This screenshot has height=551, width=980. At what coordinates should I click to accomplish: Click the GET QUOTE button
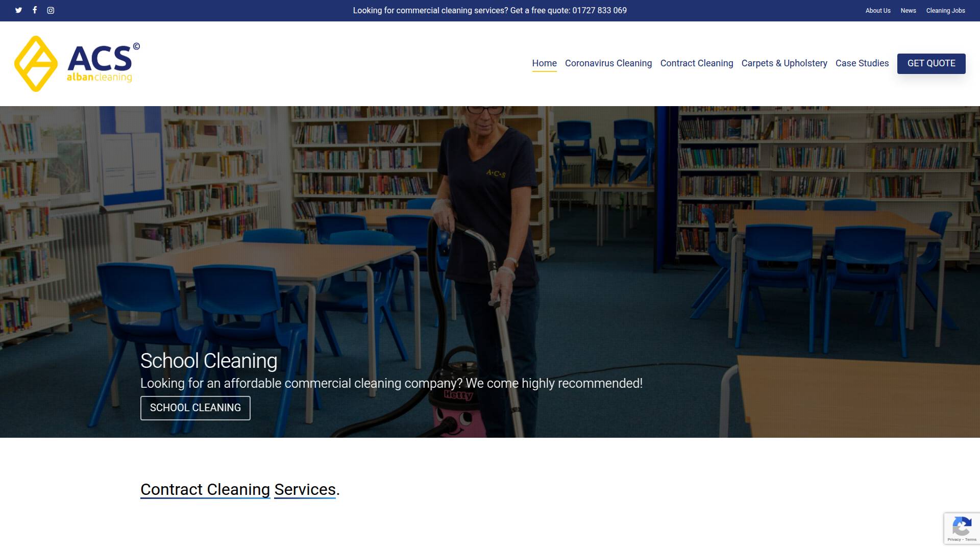[931, 63]
